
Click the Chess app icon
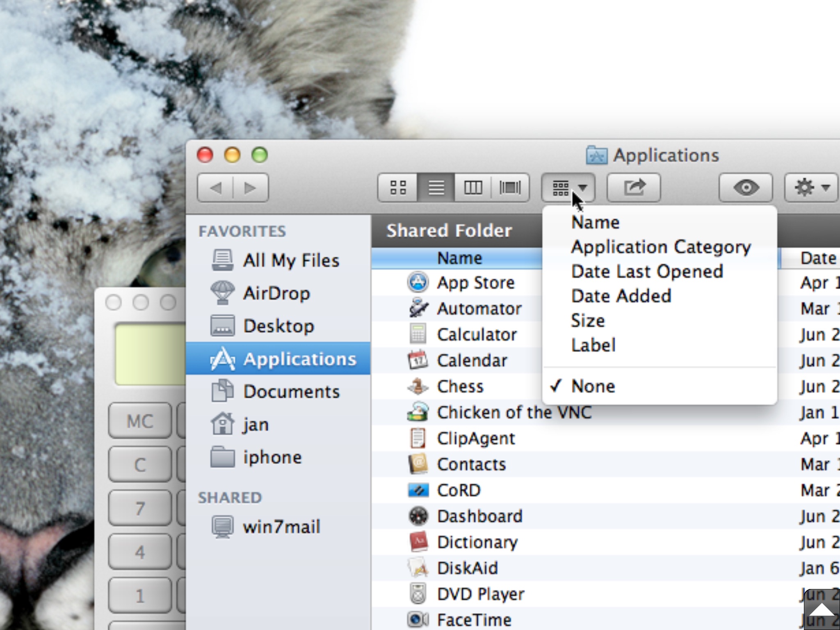point(418,386)
